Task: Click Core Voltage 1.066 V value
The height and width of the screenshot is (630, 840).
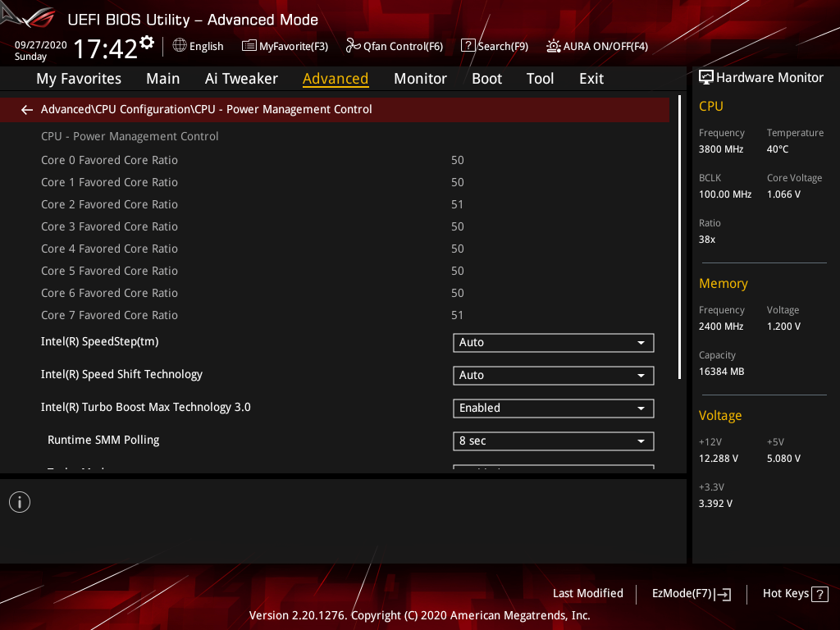Action: pyautogui.click(x=783, y=194)
